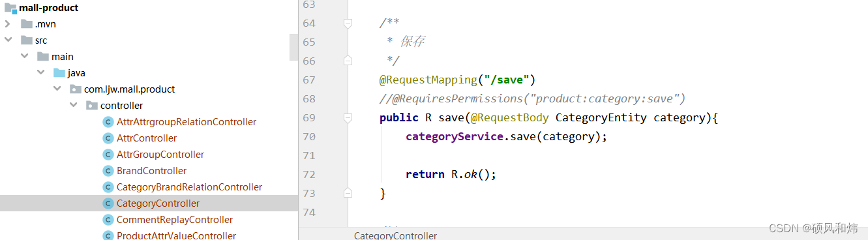This screenshot has width=868, height=240.
Task: Click the mall-product module folder icon
Action: (x=10, y=8)
